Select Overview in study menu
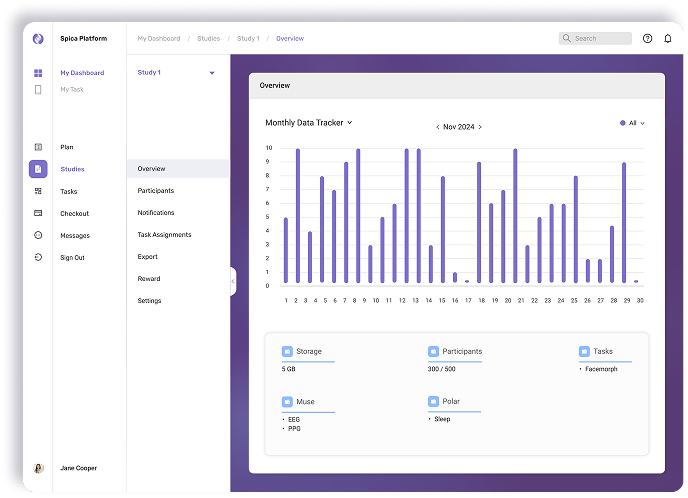 click(178, 168)
